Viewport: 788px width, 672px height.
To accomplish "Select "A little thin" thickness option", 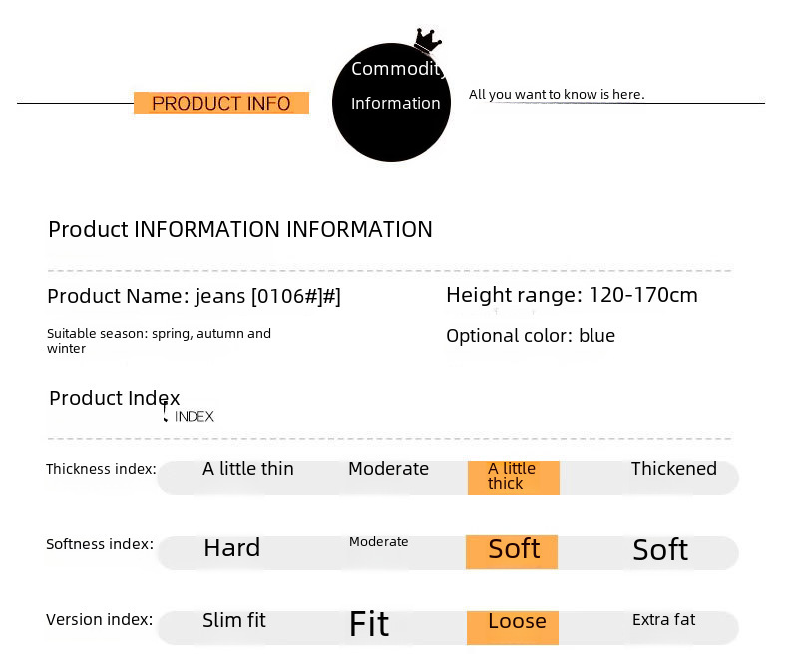I will (248, 469).
